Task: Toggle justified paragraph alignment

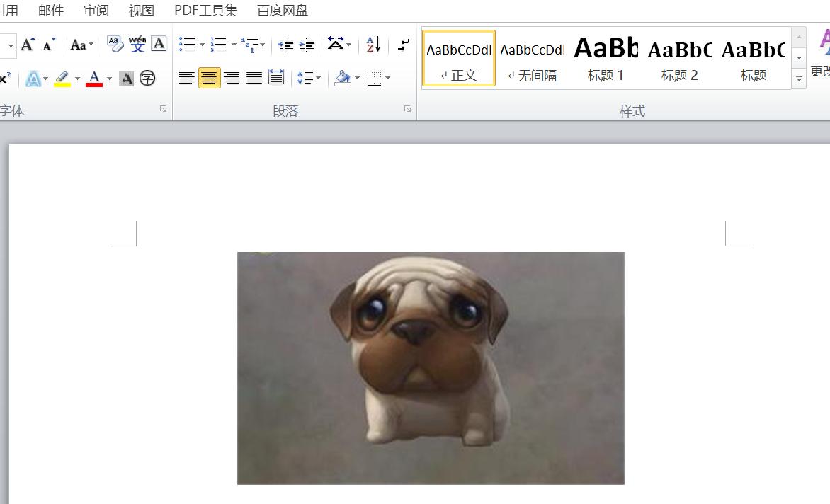Action: click(x=255, y=78)
